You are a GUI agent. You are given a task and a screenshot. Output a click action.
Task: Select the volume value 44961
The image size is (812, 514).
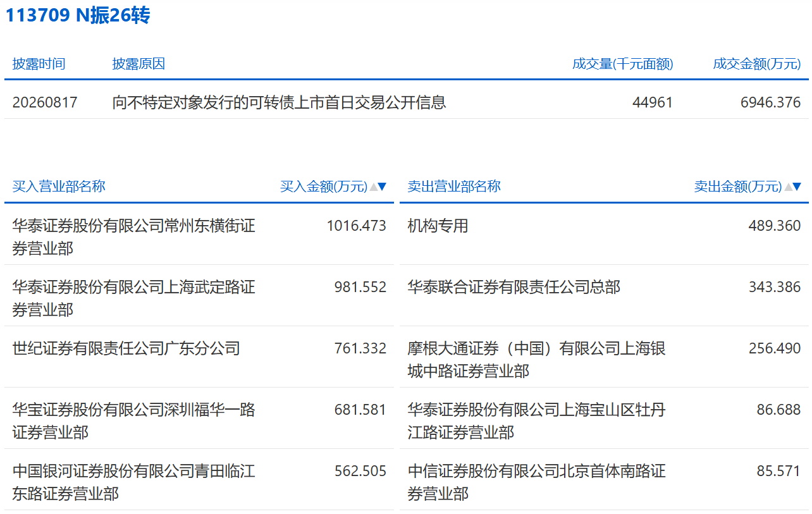coord(653,102)
